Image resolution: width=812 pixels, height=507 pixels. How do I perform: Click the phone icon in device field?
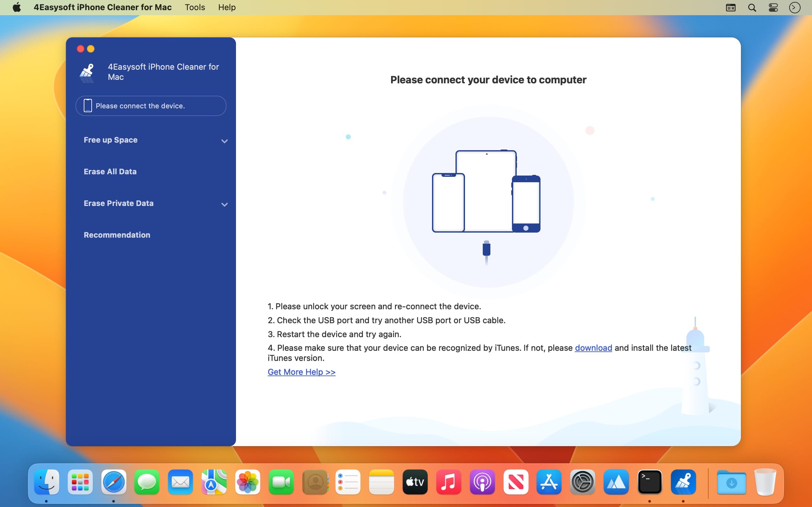tap(88, 106)
